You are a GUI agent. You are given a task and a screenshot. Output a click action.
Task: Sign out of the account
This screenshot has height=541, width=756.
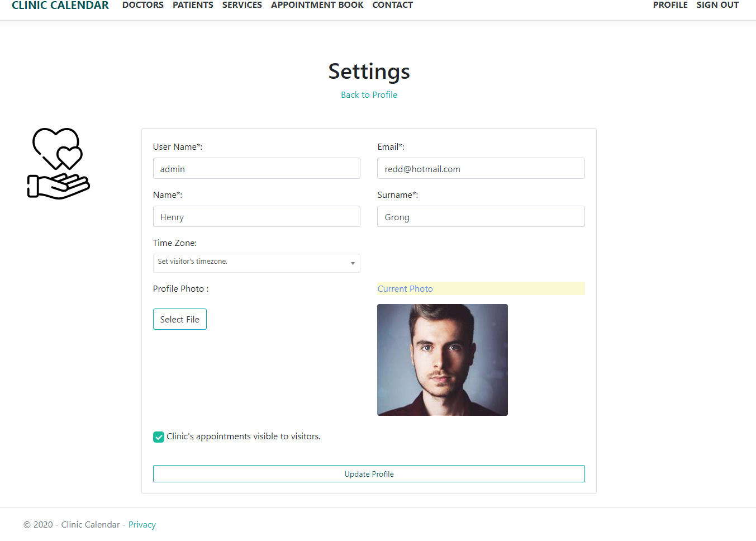pyautogui.click(x=717, y=5)
